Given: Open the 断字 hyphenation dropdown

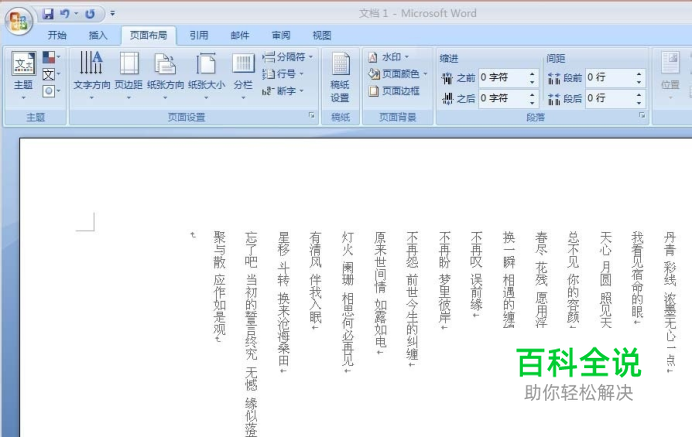Looking at the screenshot, I should pos(283,91).
